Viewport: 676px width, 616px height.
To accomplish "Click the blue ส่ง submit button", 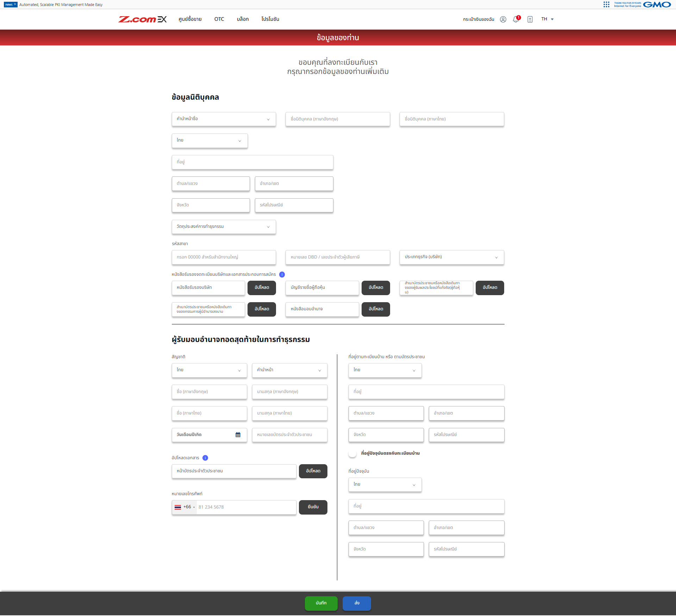I will [357, 603].
